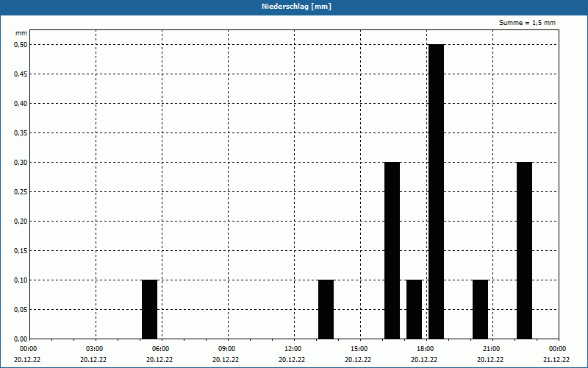Image resolution: width=588 pixels, height=368 pixels.
Task: Click the 'mm' unit label above y-axis
Action: (21, 33)
